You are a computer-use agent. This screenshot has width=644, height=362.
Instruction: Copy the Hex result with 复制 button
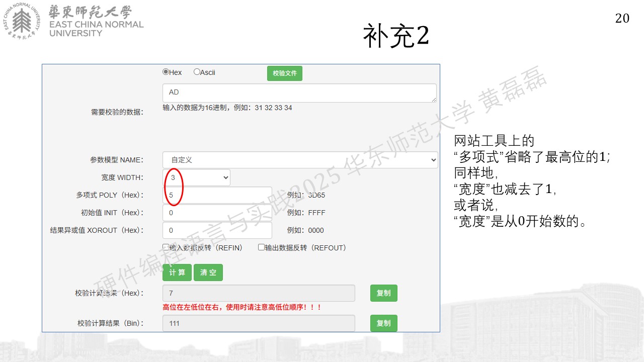pos(384,293)
